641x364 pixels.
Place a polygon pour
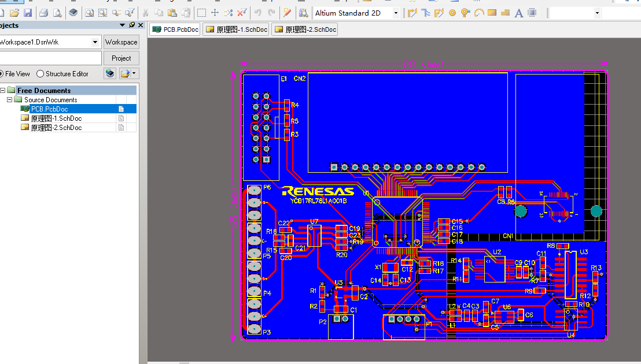pos(505,13)
